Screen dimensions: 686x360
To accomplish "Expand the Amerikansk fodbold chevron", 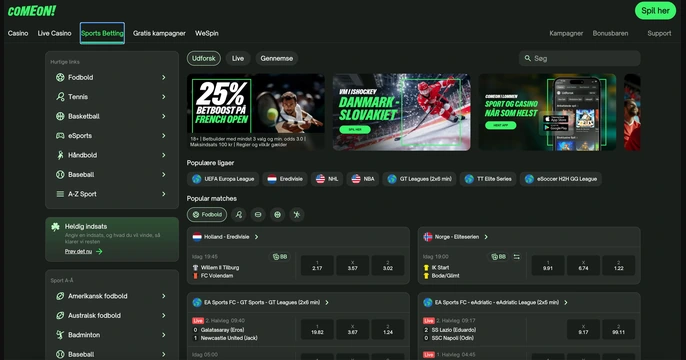I will coord(164,296).
